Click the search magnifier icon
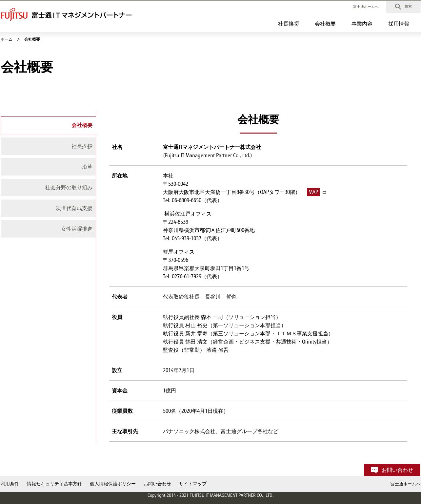 point(398,7)
